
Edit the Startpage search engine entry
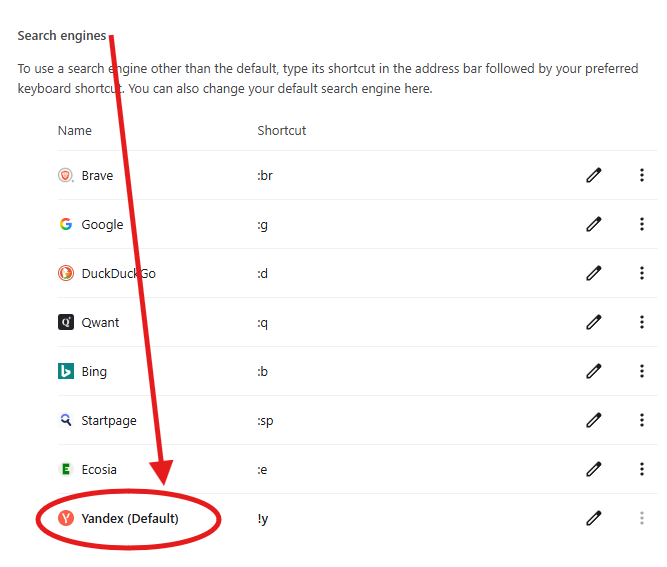594,420
